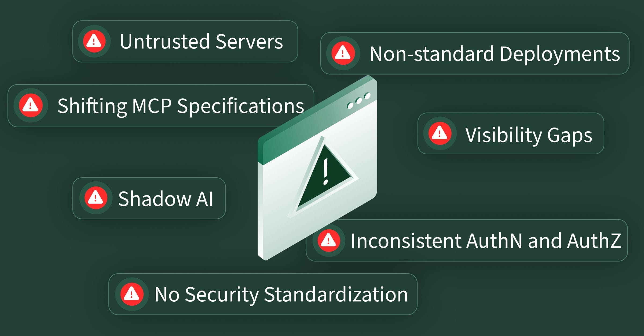
Task: Click the warning icon beside Untrusted Servers
Action: (94, 41)
